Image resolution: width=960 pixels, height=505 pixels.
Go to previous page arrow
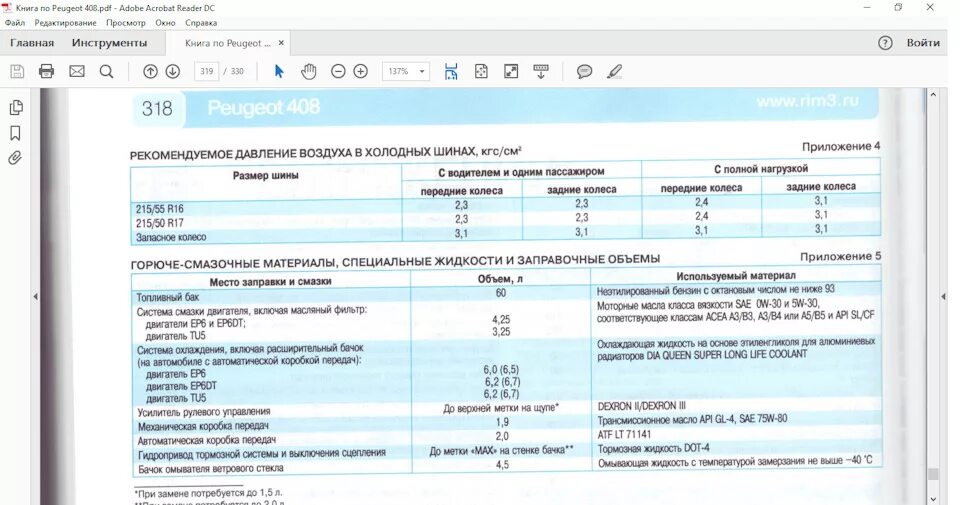click(x=150, y=72)
